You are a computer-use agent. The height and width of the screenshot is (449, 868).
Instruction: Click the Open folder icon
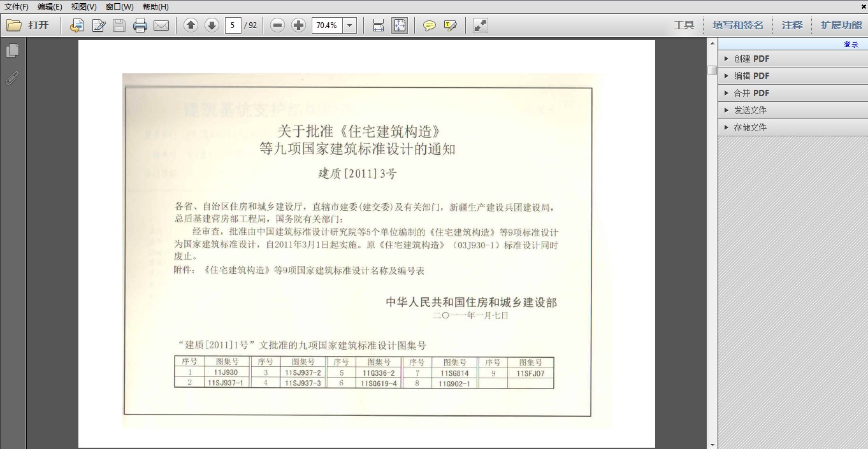point(13,25)
